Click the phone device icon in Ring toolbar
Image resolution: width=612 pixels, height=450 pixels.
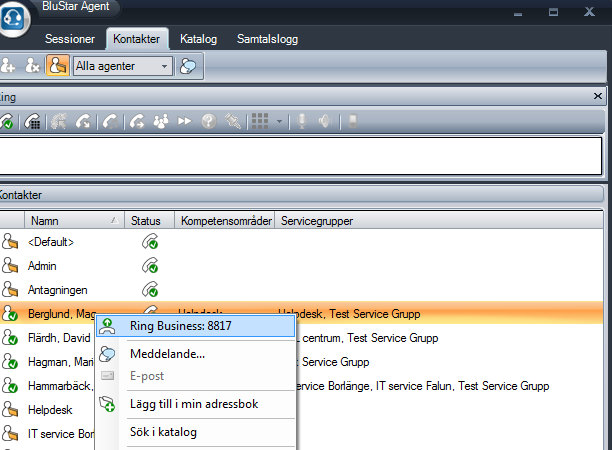click(x=352, y=121)
